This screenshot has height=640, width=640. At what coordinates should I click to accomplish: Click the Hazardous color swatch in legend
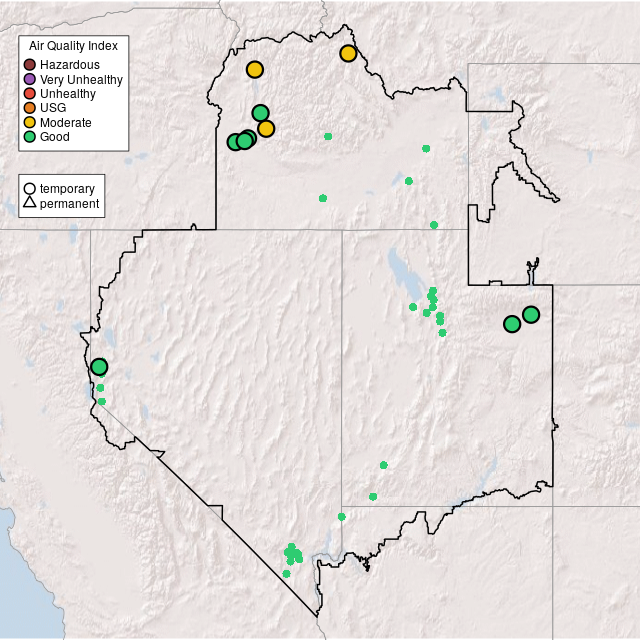(30, 65)
